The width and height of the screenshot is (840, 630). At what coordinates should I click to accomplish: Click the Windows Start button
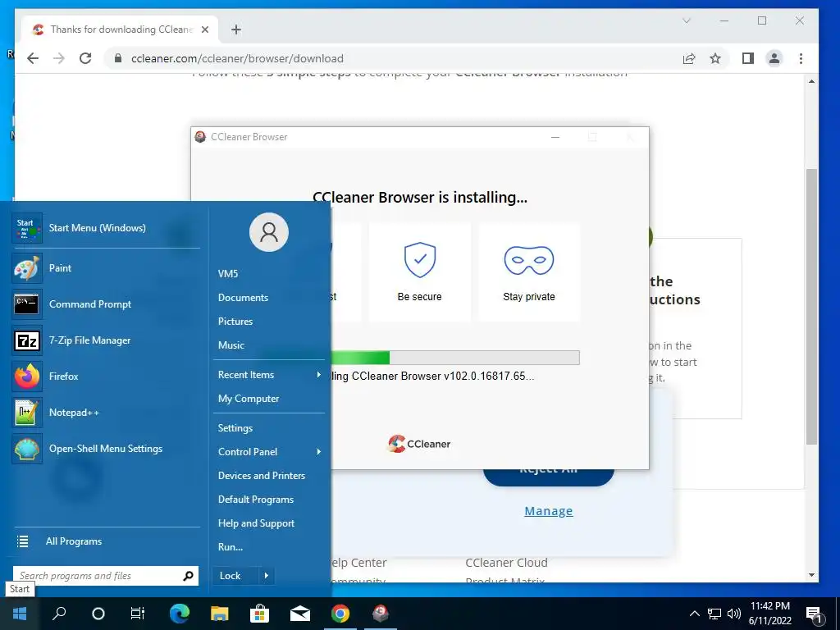[20, 614]
